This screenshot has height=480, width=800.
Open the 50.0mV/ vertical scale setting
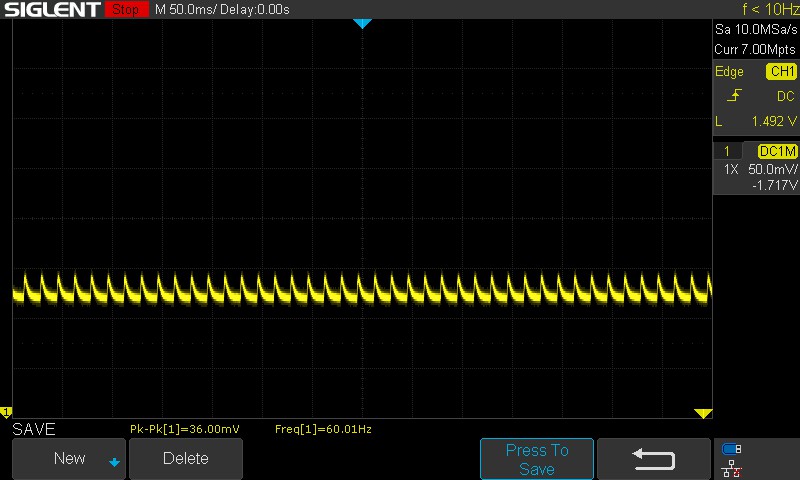coord(773,169)
